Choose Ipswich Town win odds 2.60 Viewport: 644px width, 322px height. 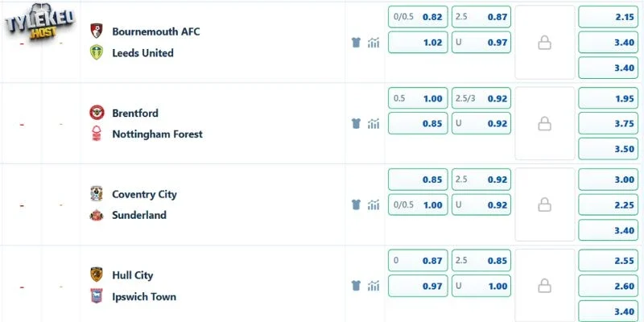pyautogui.click(x=609, y=287)
